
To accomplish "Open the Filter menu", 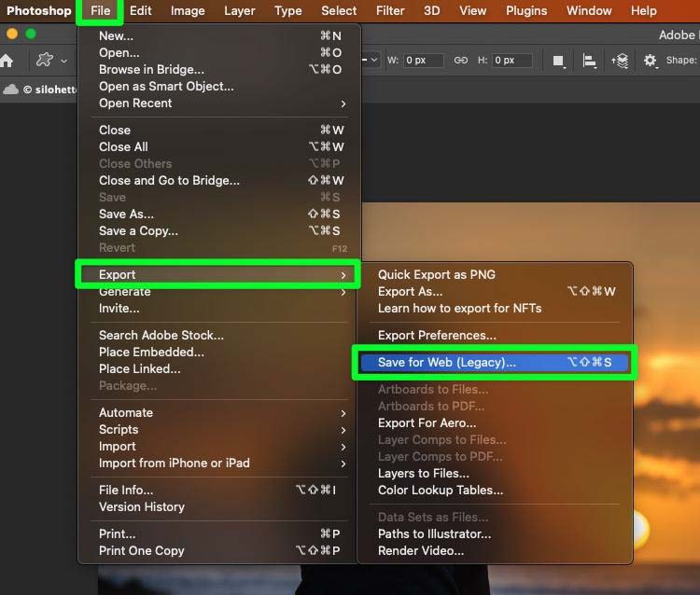I will 390,10.
